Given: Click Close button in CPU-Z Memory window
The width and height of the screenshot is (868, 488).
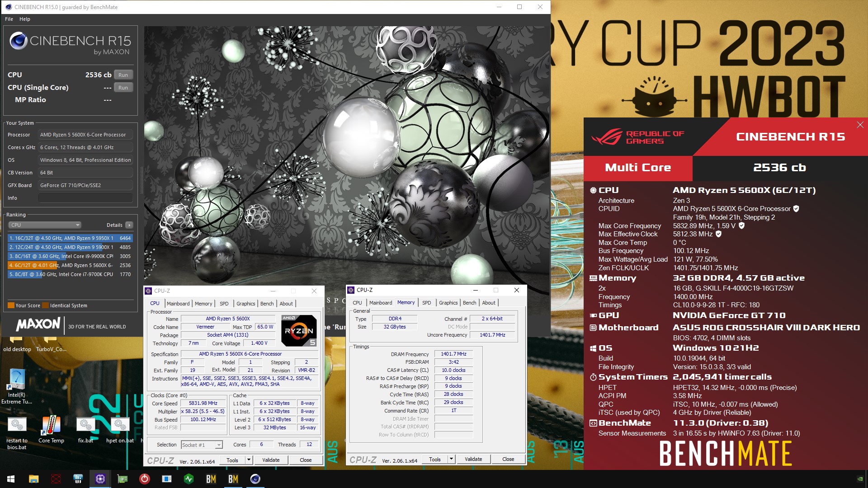Looking at the screenshot, I should 508,460.
